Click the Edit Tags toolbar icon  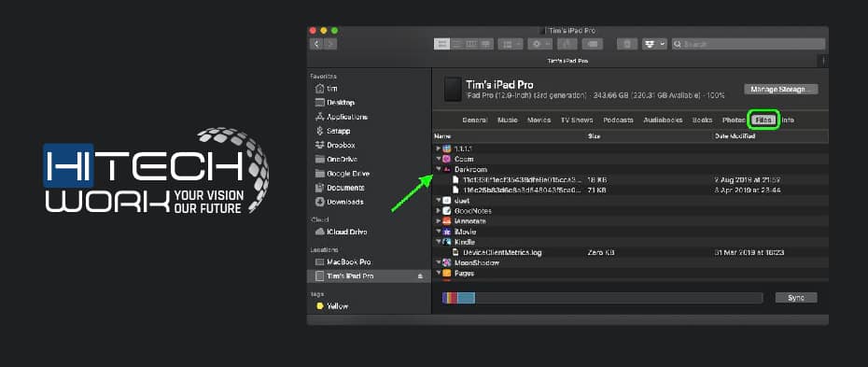click(593, 44)
